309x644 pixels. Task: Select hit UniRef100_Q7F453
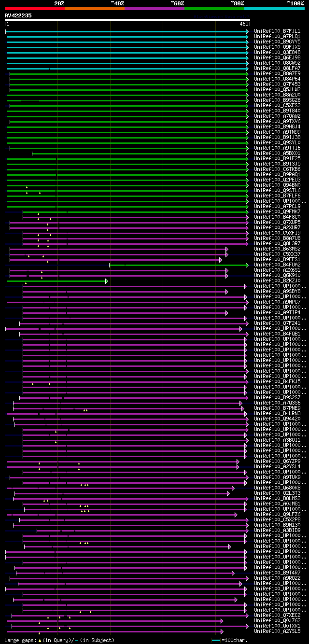[x=277, y=84]
